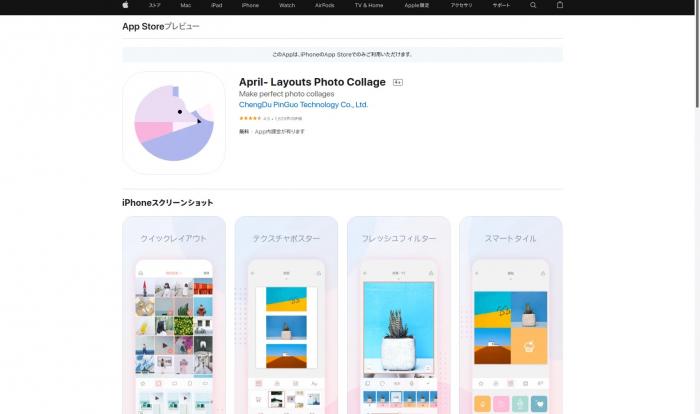Select AirPods in the navigation bar
700x414 pixels.
click(x=325, y=5)
